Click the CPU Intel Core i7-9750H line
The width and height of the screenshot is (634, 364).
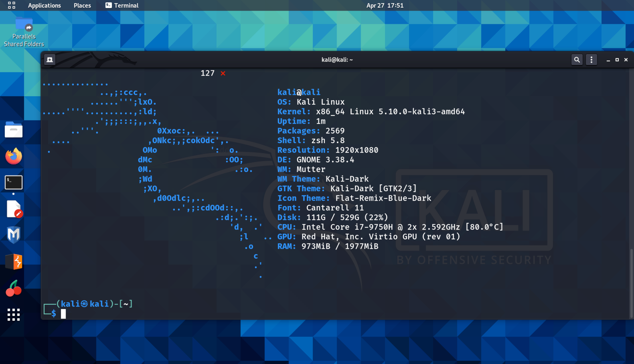coord(390,227)
